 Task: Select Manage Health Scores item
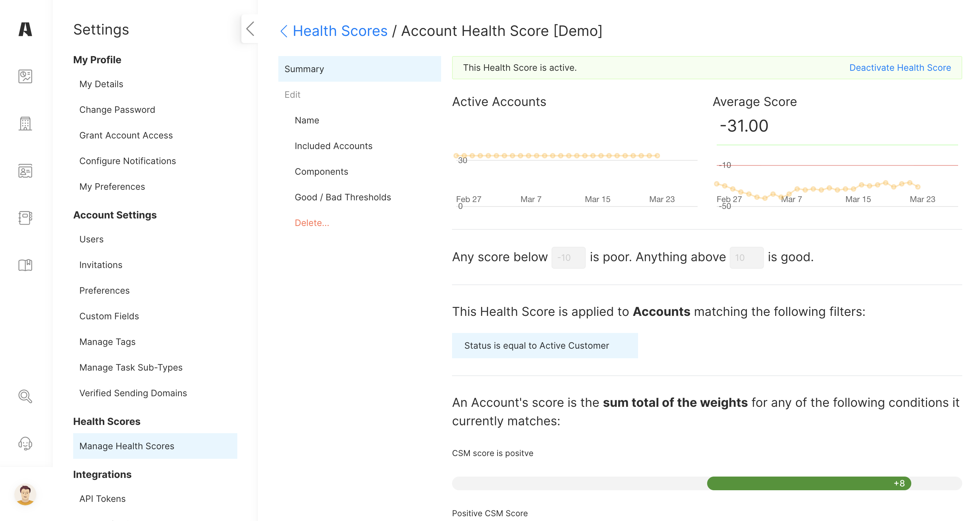(155, 446)
